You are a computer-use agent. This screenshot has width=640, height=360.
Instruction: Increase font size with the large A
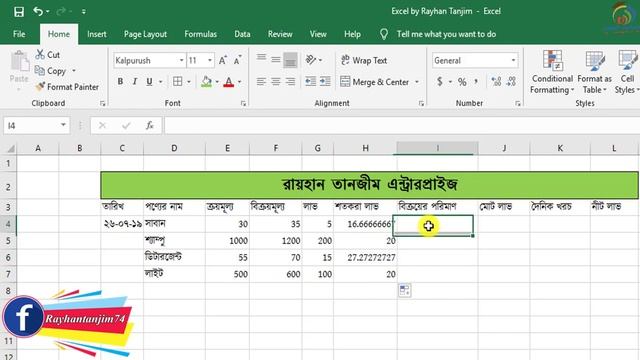tap(222, 60)
